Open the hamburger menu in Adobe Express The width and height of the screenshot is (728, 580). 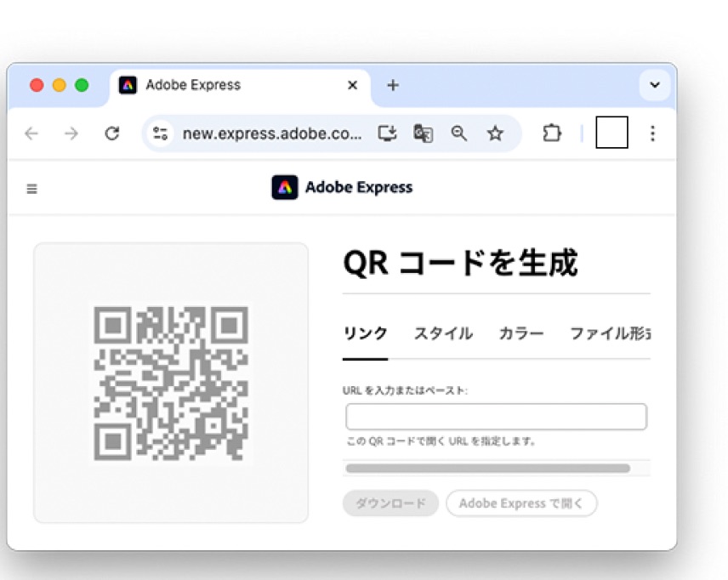pos(31,189)
